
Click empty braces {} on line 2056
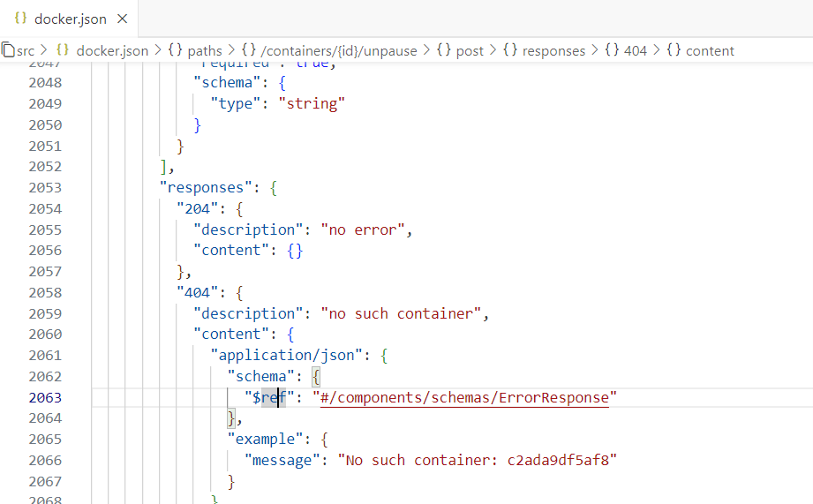[295, 251]
